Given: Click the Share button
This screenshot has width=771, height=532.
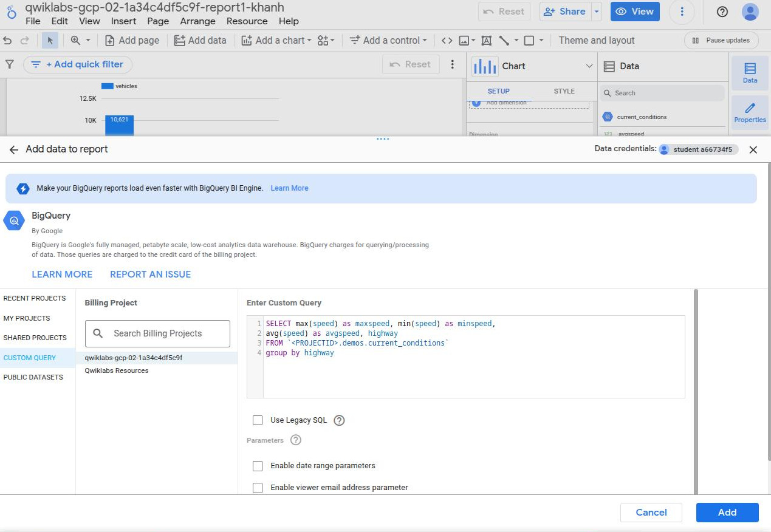Looking at the screenshot, I should (x=565, y=12).
